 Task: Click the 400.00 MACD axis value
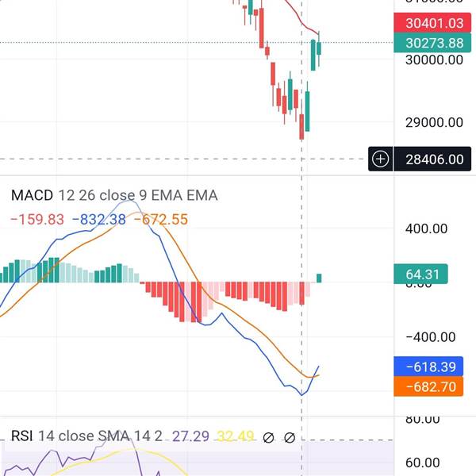pos(426,228)
